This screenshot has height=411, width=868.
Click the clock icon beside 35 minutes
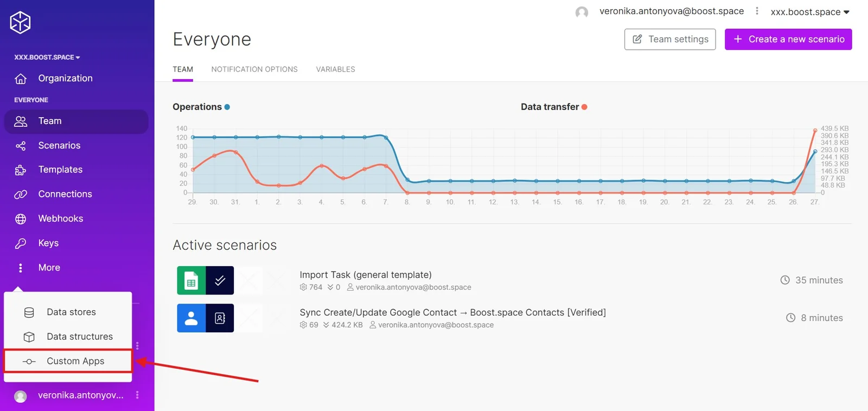click(785, 280)
